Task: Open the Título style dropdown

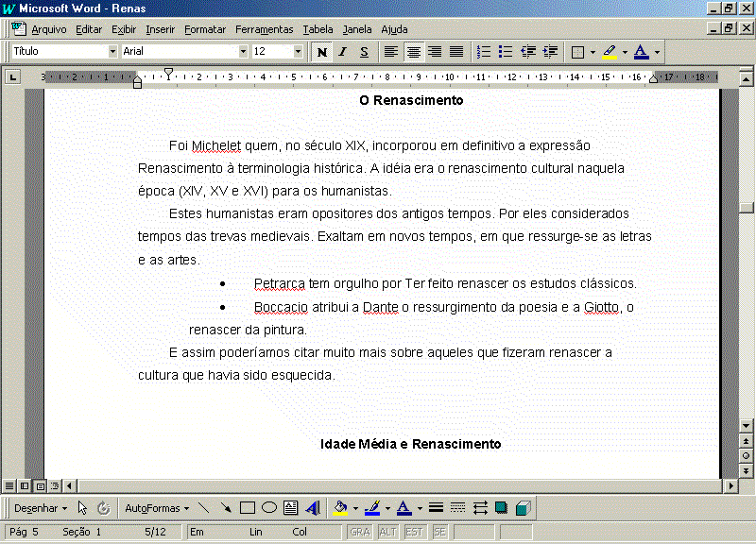Action: tap(112, 51)
